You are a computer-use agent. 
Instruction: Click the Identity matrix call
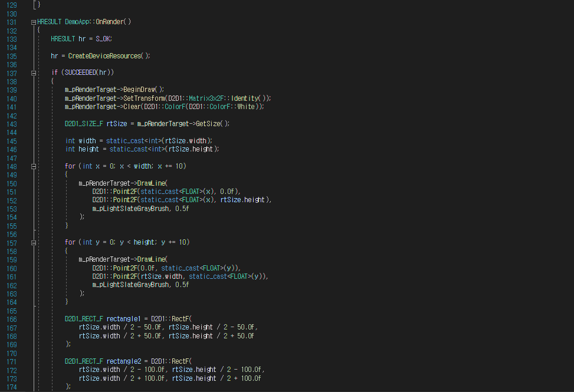(x=245, y=98)
